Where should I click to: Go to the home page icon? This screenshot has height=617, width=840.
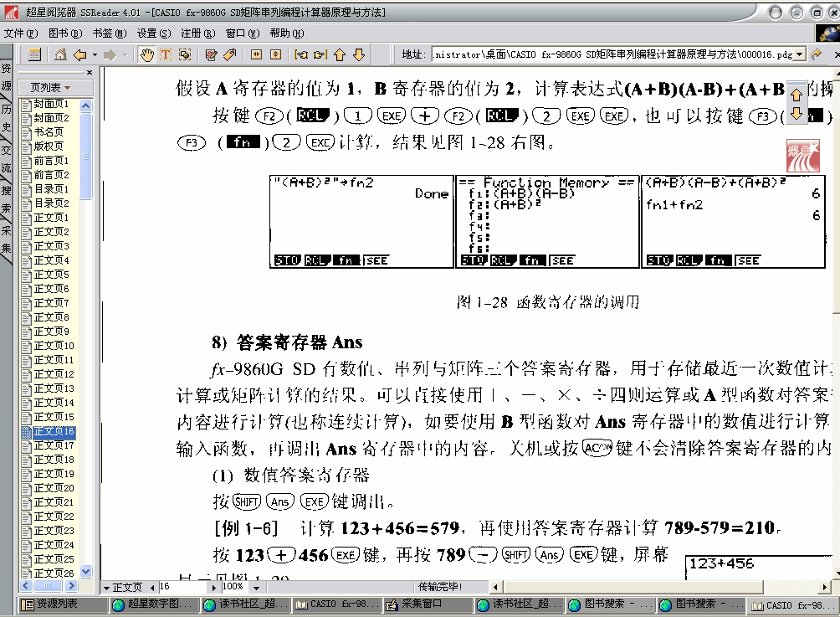click(60, 54)
